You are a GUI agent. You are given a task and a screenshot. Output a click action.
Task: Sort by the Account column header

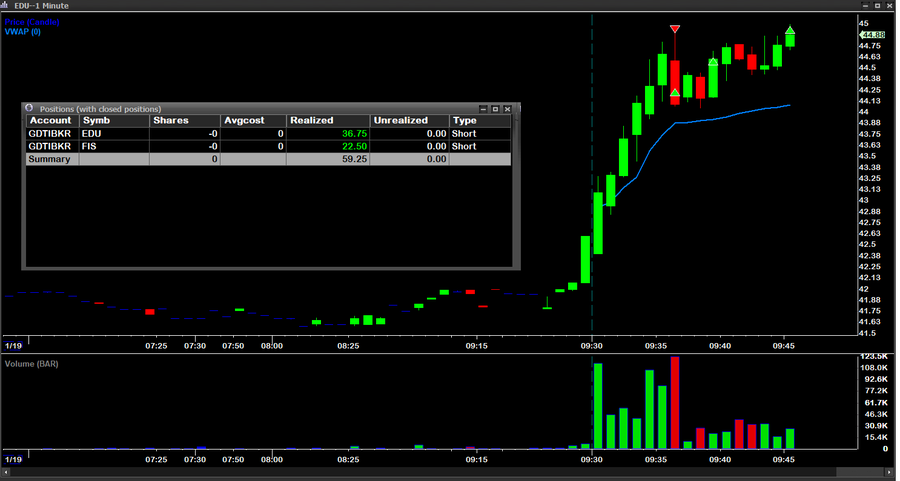tap(53, 121)
